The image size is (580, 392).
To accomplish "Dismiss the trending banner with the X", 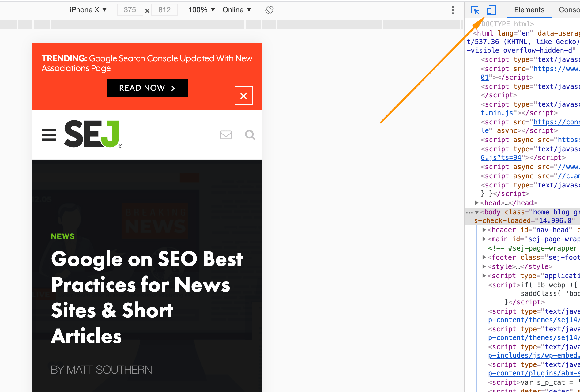I will (243, 96).
